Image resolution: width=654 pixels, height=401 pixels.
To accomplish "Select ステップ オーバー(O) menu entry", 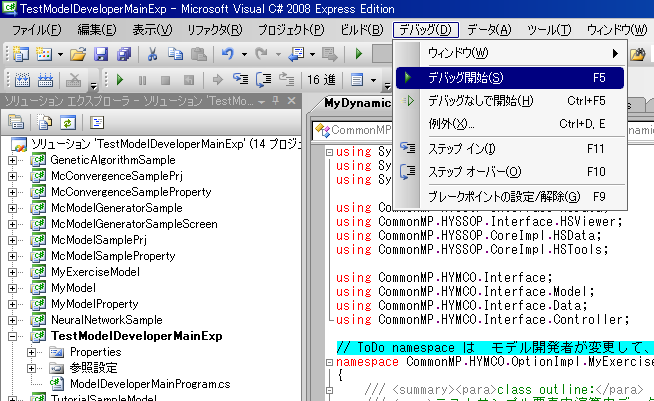I will (x=510, y=171).
